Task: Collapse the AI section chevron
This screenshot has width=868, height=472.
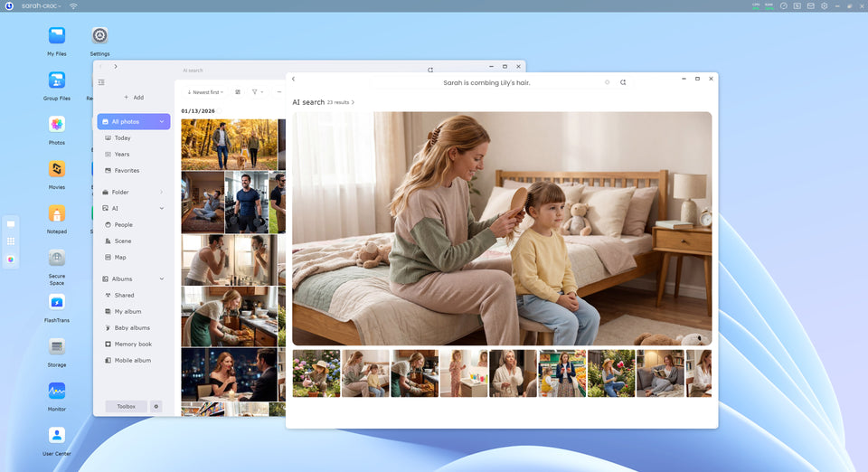Action: pos(162,209)
